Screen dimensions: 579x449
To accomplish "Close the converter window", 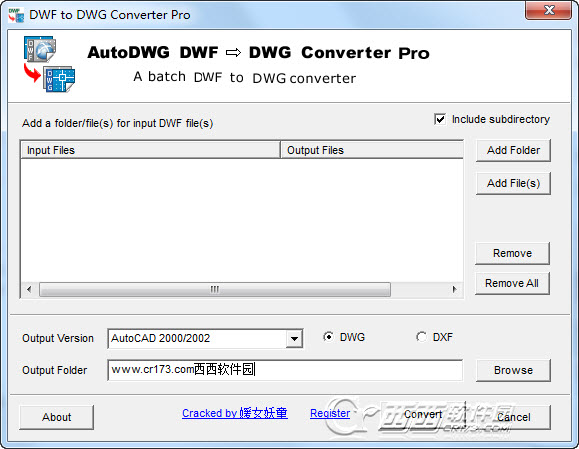I will point(548,10).
